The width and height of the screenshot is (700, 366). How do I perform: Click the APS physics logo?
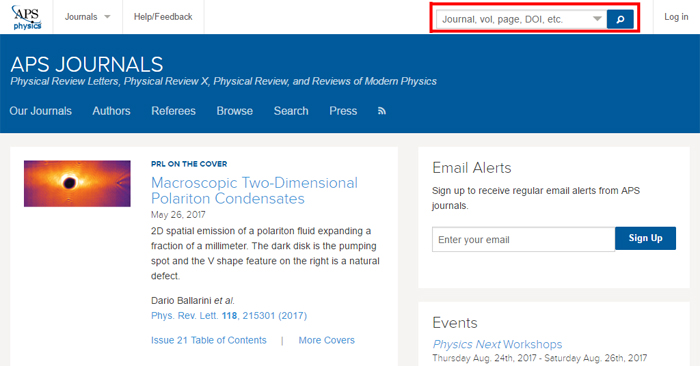(x=27, y=17)
